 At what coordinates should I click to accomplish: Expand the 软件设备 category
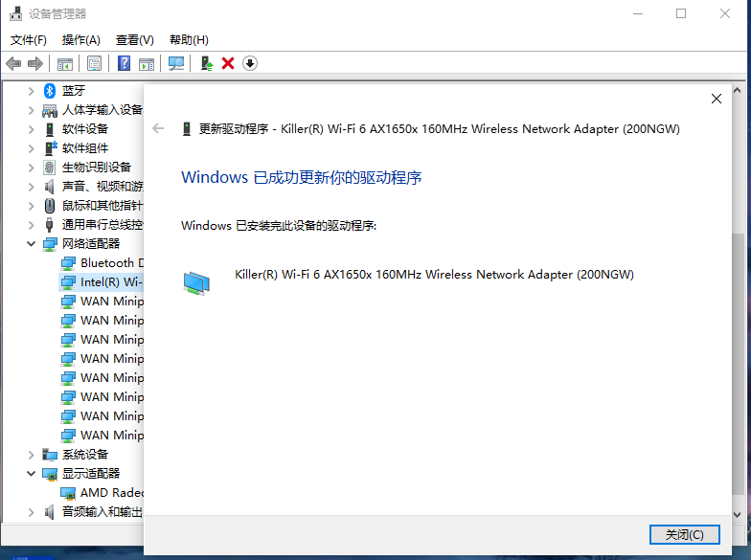(31, 129)
